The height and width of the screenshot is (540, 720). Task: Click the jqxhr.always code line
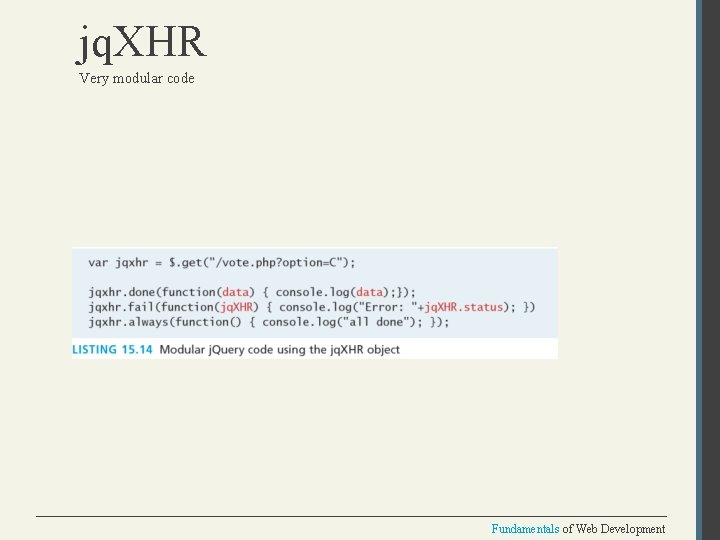tap(269, 322)
